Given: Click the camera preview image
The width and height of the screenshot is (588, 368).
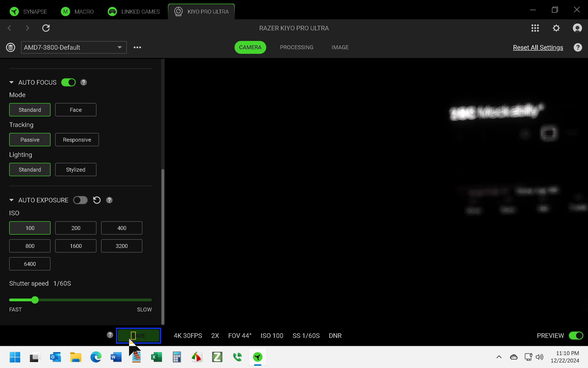Looking at the screenshot, I should 376,192.
